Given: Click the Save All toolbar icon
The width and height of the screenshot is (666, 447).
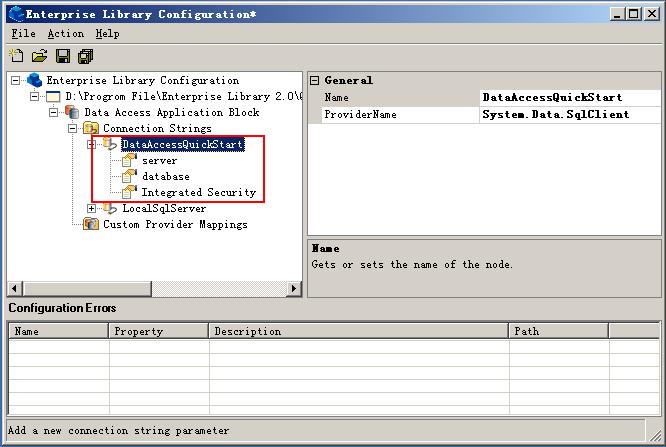Looking at the screenshot, I should [x=86, y=57].
